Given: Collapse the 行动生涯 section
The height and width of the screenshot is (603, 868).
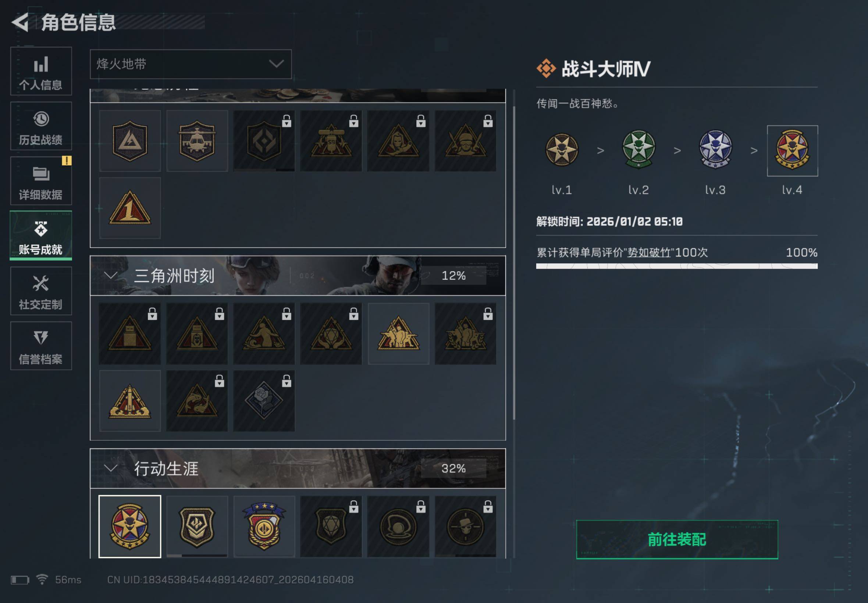Looking at the screenshot, I should (110, 468).
